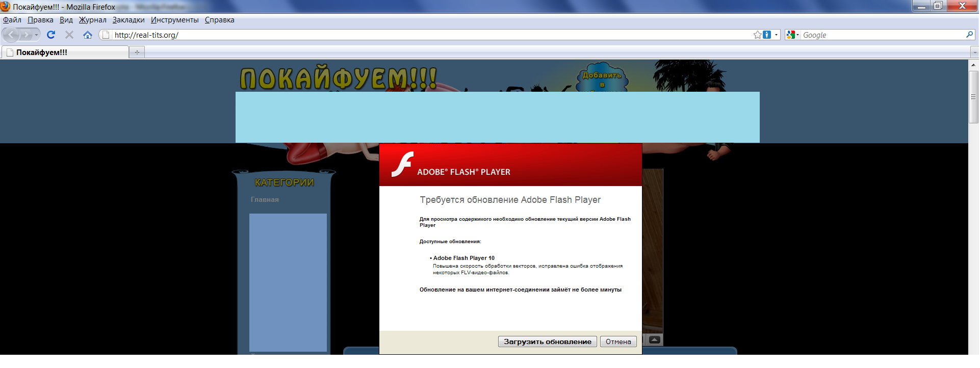Open the Инструменты menu
980x368 pixels.
[x=175, y=20]
